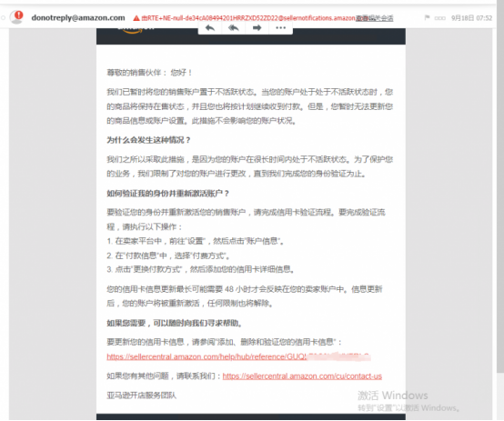The image size is (504, 421).
Task: Click the date 9月18日 07:52
Action: (x=471, y=18)
